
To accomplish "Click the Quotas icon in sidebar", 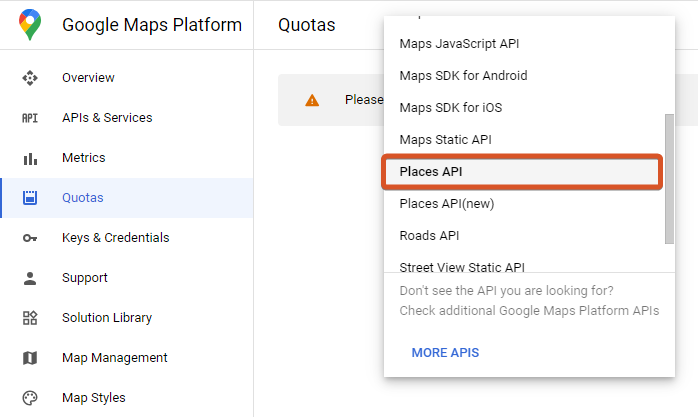I will (x=30, y=198).
